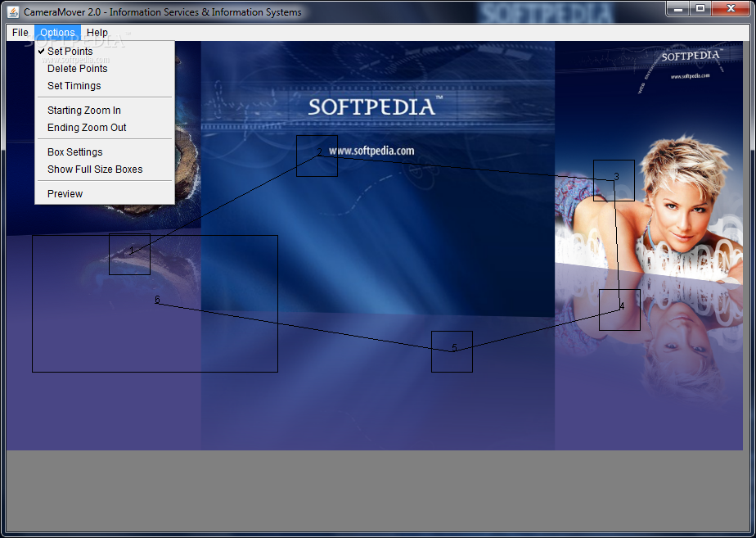
Task: Toggle the checked Set Points option
Action: [105, 51]
